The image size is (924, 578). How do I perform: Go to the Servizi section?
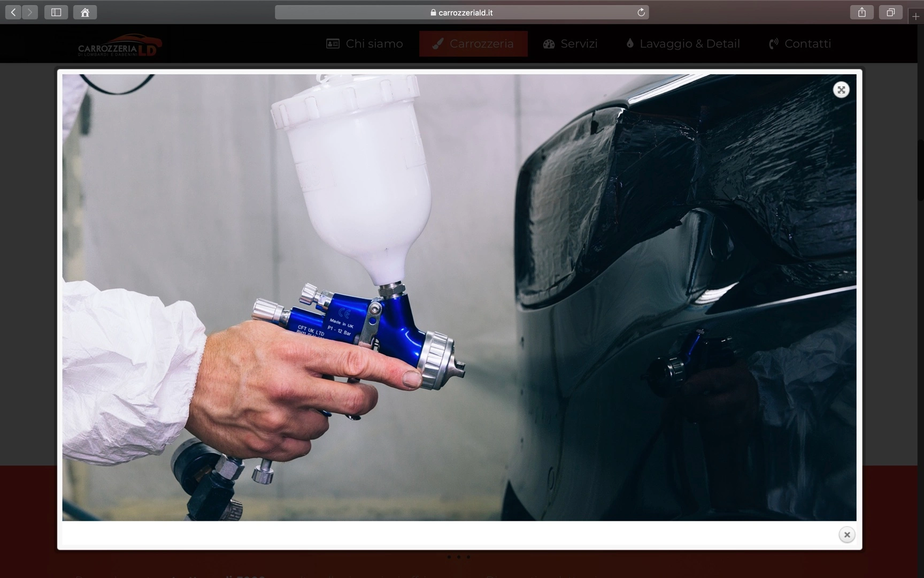(570, 44)
